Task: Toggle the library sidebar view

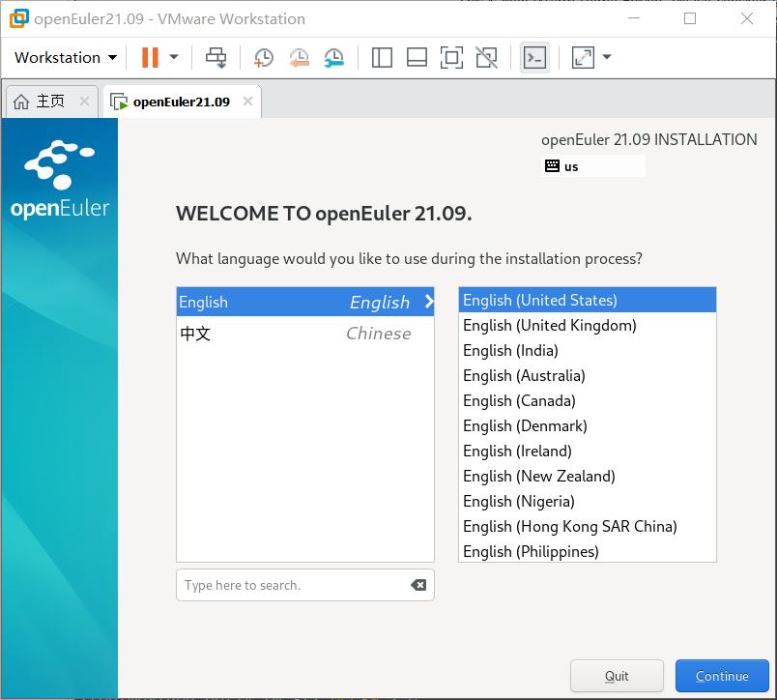Action: click(382, 57)
